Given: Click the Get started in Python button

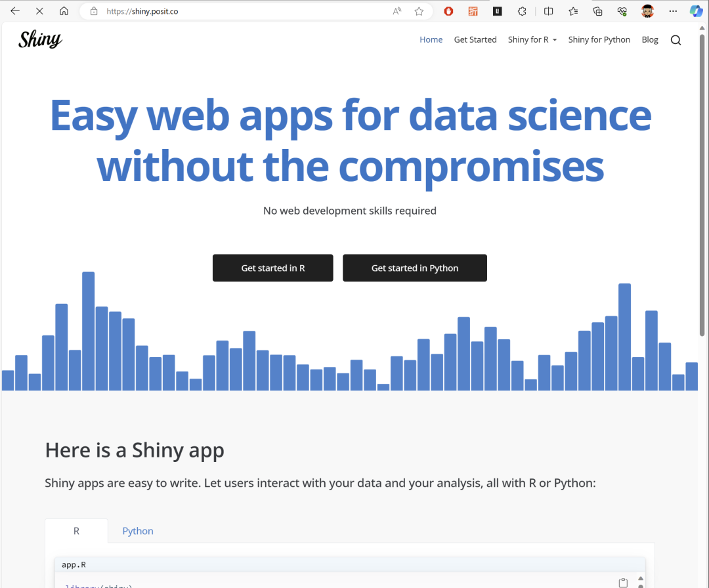Looking at the screenshot, I should [414, 268].
